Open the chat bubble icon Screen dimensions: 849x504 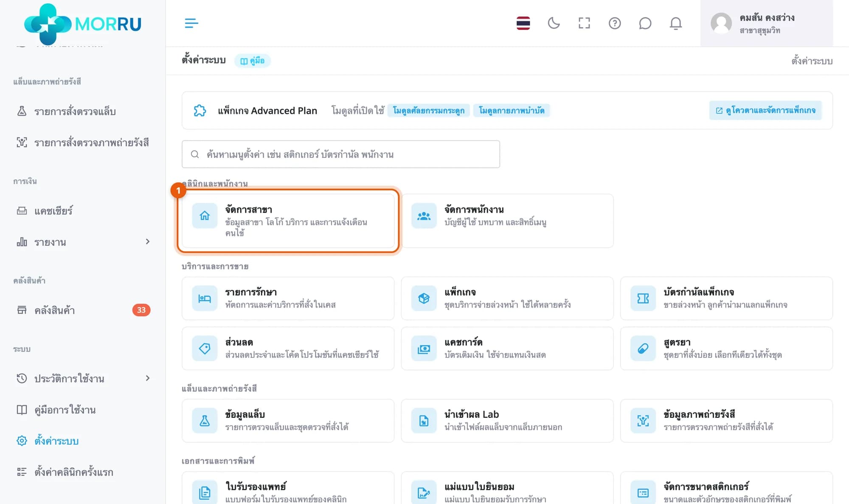[x=645, y=23]
